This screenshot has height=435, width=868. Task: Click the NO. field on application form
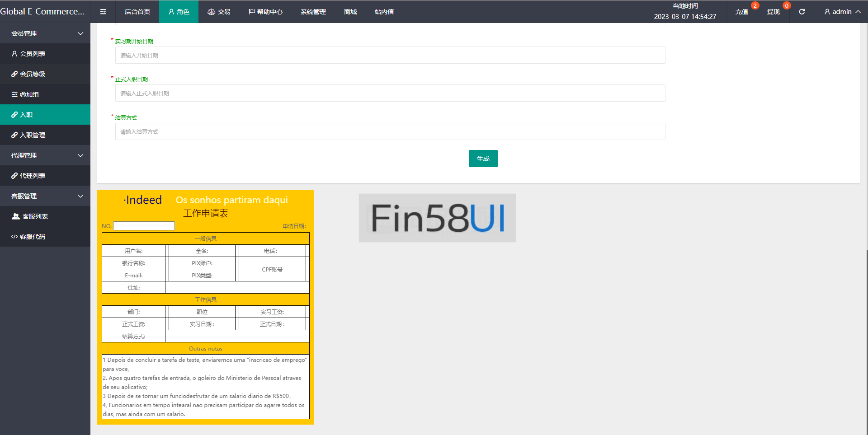pyautogui.click(x=144, y=226)
